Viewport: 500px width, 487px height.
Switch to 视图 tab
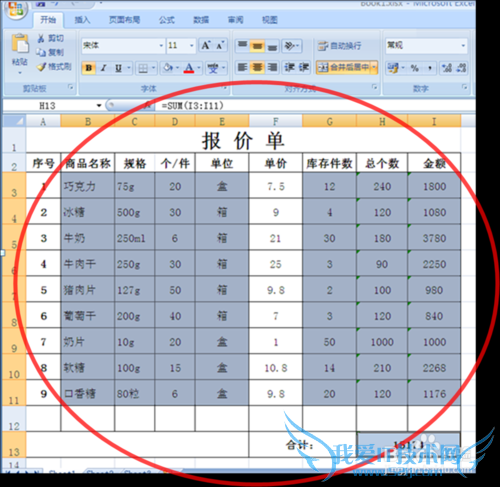270,20
